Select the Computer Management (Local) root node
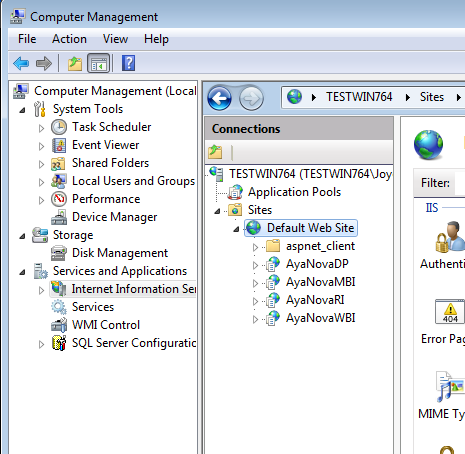 pyautogui.click(x=115, y=91)
